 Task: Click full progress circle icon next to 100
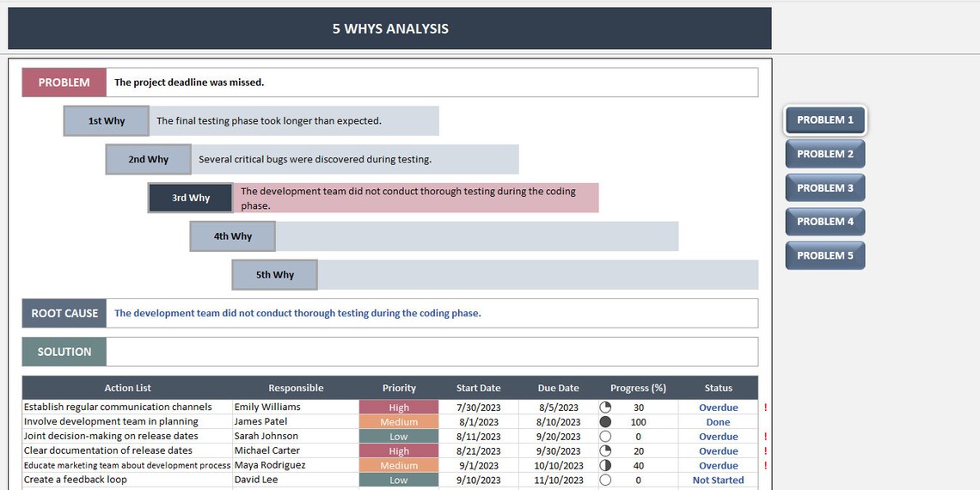click(x=605, y=422)
